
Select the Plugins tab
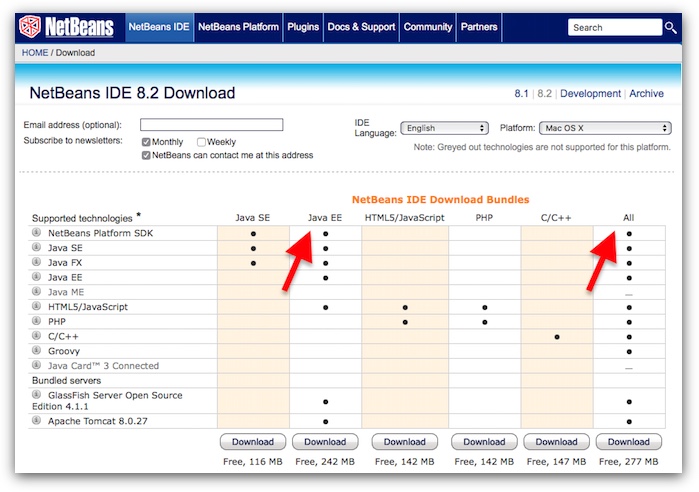click(x=303, y=27)
